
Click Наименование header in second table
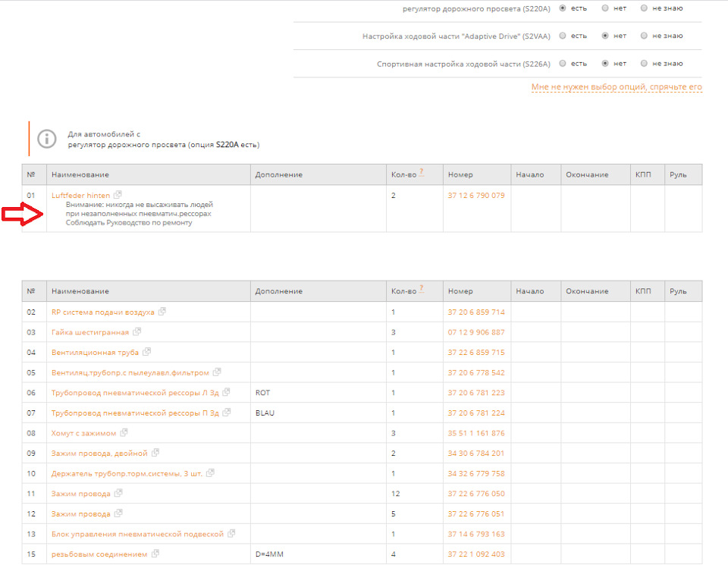tap(80, 291)
